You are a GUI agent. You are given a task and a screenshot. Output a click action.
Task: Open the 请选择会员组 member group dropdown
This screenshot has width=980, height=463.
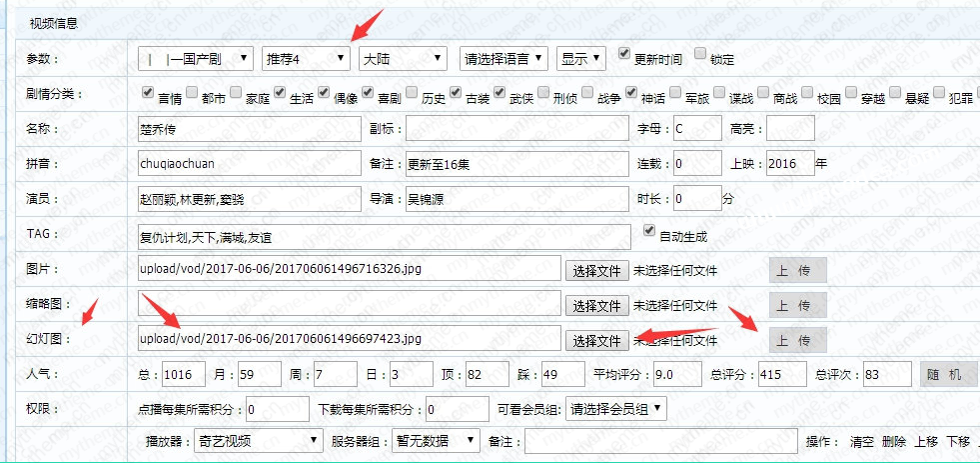(614, 409)
